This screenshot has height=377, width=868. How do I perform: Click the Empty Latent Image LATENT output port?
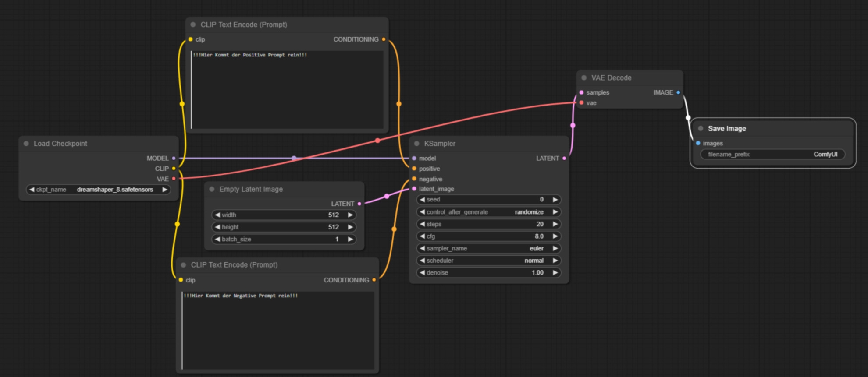359,204
